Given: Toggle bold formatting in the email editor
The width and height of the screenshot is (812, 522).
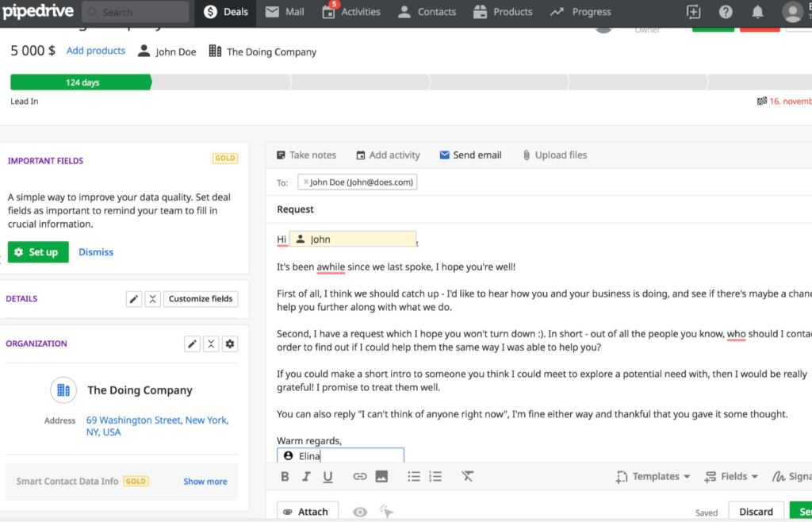Looking at the screenshot, I should [285, 476].
